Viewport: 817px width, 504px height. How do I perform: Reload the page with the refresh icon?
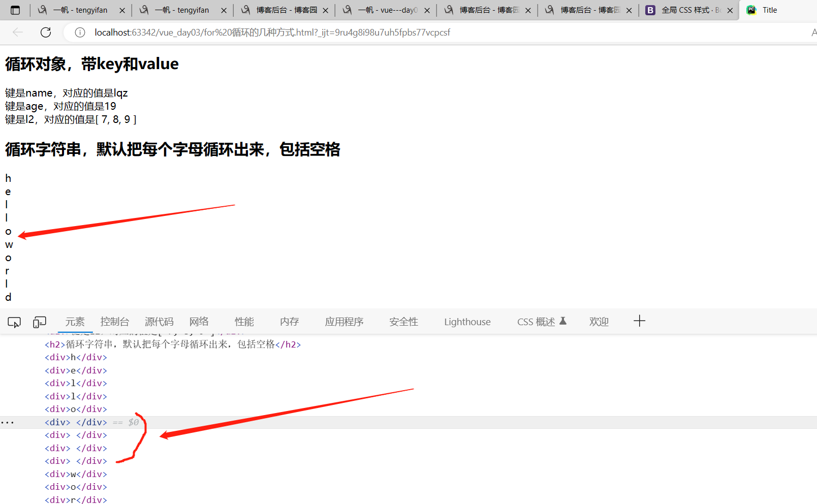46,33
